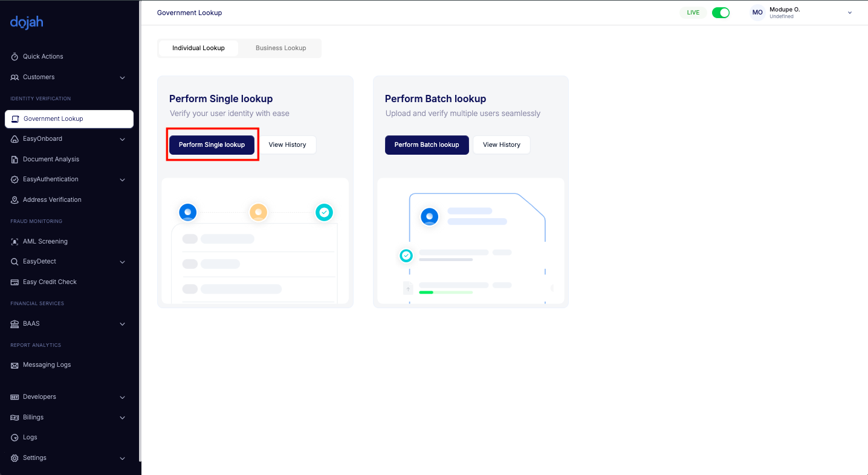This screenshot has width=868, height=475.
Task: Expand the BAAS section chevron
Action: click(122, 325)
